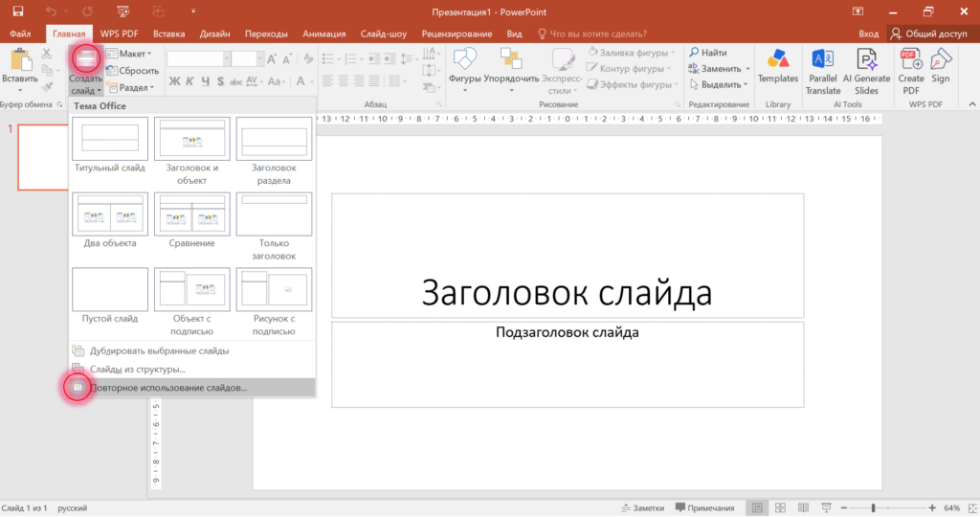
Task: Toggle the Примечания comments pane
Action: [704, 507]
